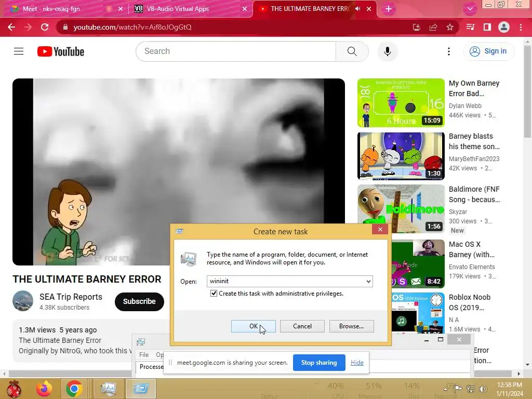Open the Processes tab in Task Manager
Viewport: 532px width, 399px height.
[x=151, y=367]
